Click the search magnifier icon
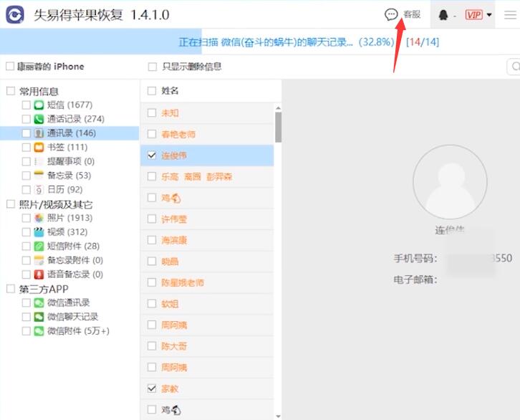The image size is (520, 420). coord(515,67)
